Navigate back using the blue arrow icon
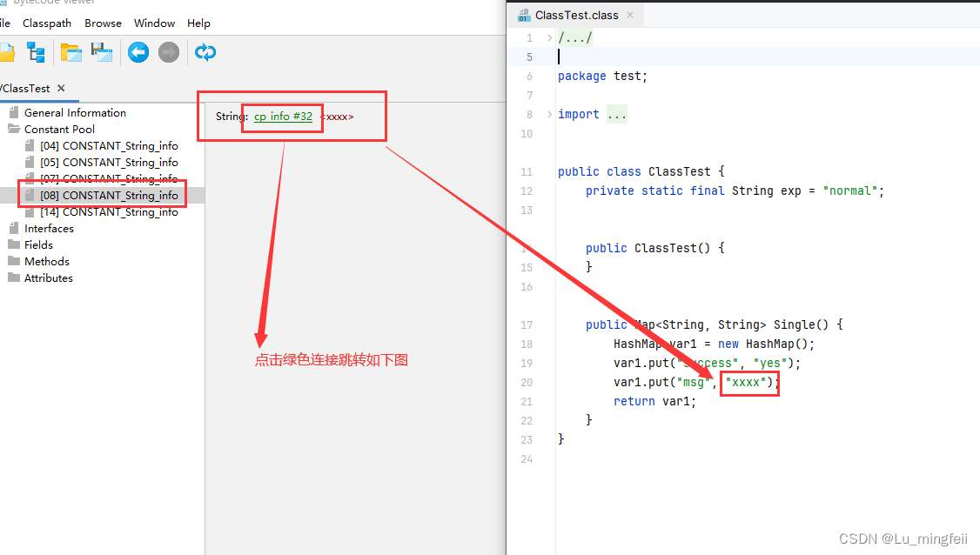The width and height of the screenshot is (980, 555). 137,52
